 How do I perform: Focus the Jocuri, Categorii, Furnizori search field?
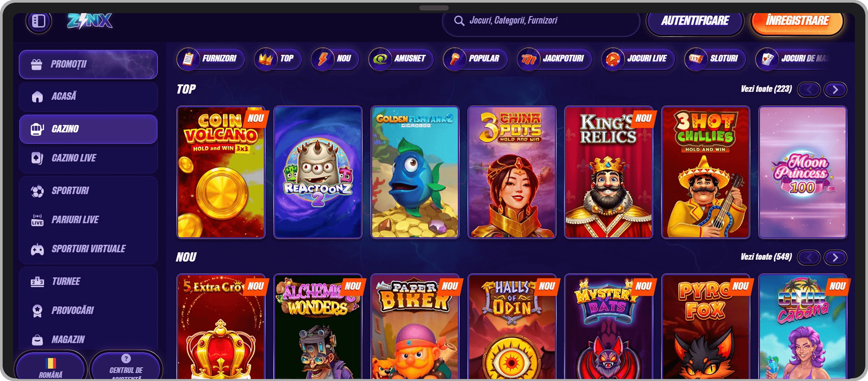pos(541,21)
